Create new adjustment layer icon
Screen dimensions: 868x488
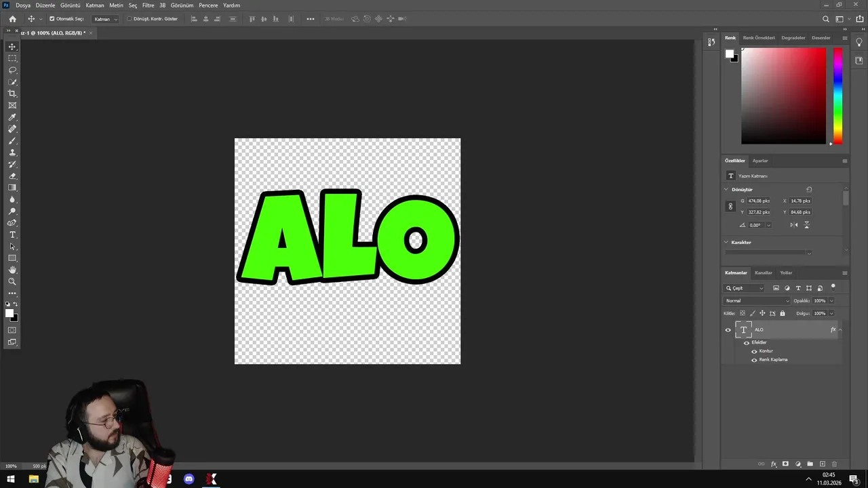pyautogui.click(x=797, y=464)
